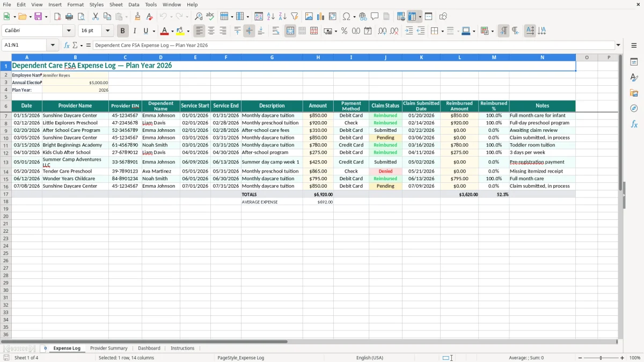Sort ascending A to Z
Screen dimensions: 644x362
[x=270, y=17]
